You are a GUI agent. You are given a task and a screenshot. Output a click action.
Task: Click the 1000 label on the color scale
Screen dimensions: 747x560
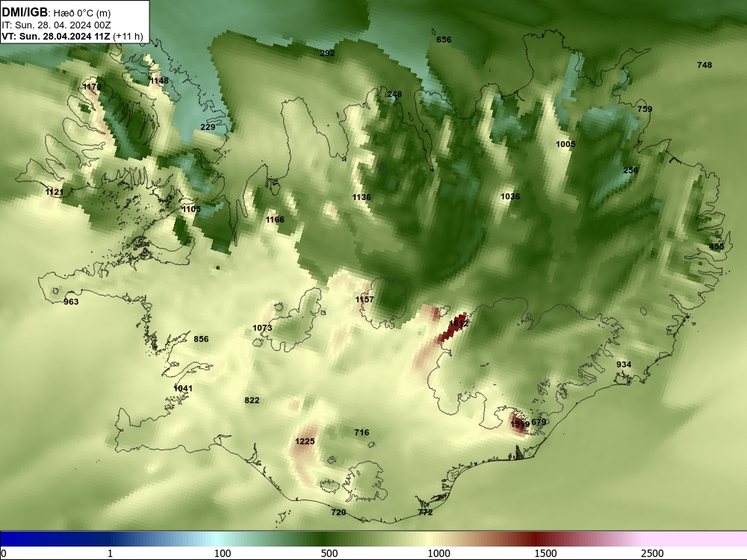click(438, 553)
